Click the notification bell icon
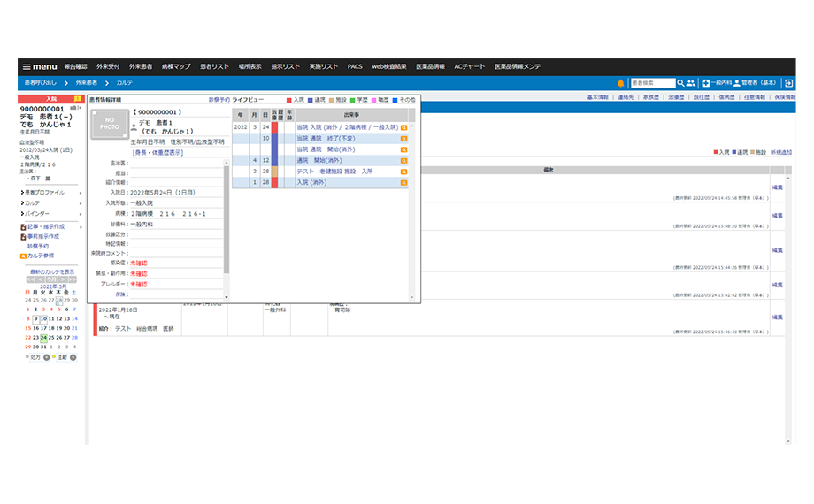Image resolution: width=814 pixels, height=504 pixels. (621, 83)
